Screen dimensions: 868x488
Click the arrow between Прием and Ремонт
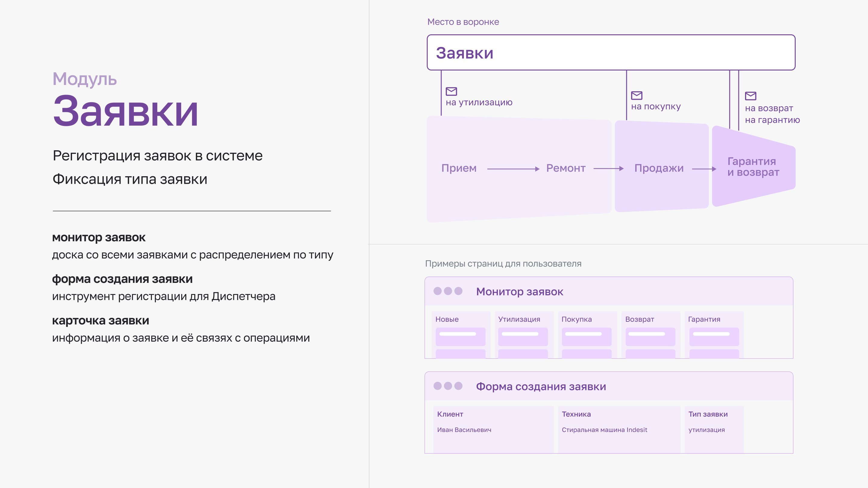[513, 169]
